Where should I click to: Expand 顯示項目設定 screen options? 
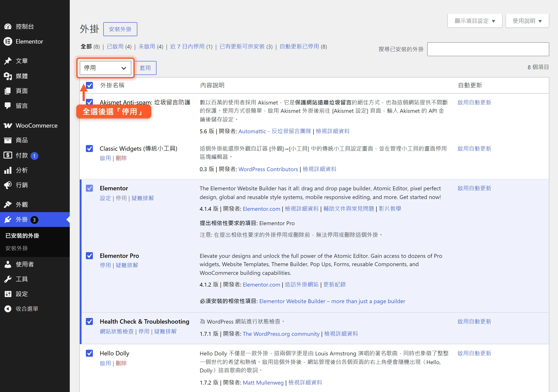pyautogui.click(x=475, y=21)
